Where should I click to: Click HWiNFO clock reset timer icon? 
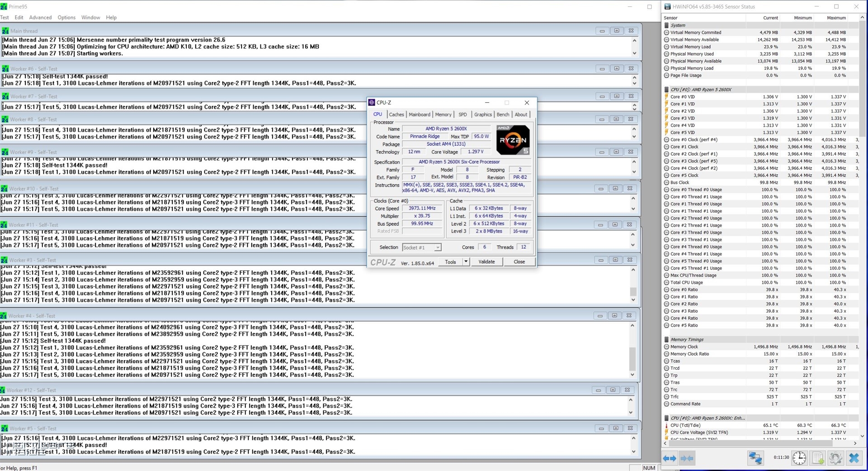pyautogui.click(x=799, y=458)
